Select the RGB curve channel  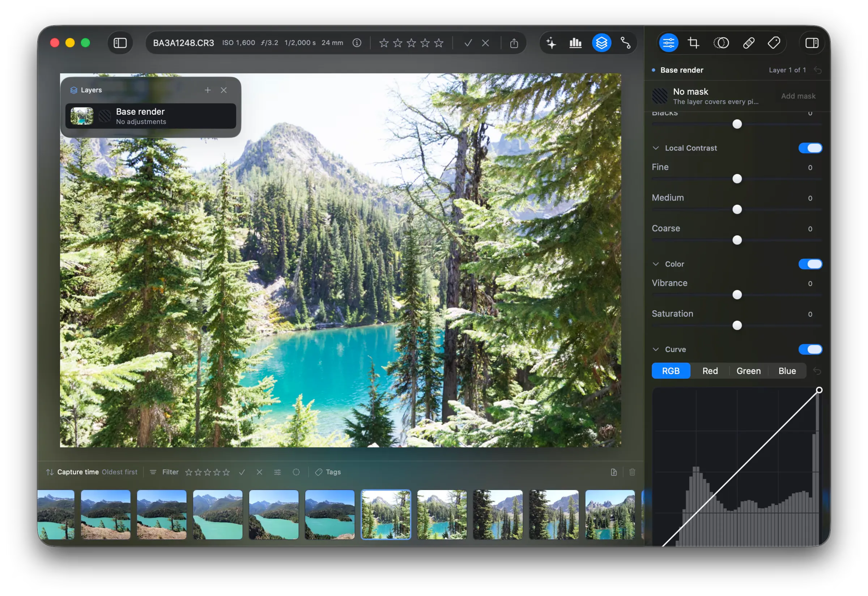click(x=671, y=371)
